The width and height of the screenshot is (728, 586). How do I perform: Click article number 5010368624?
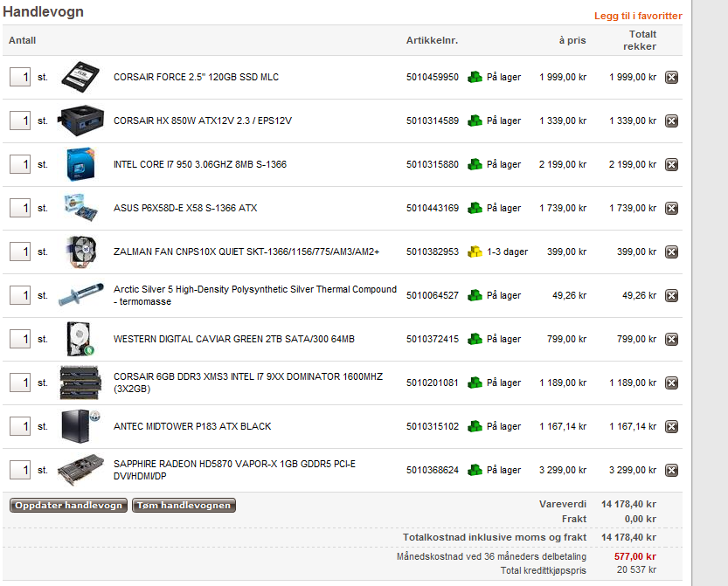(433, 470)
